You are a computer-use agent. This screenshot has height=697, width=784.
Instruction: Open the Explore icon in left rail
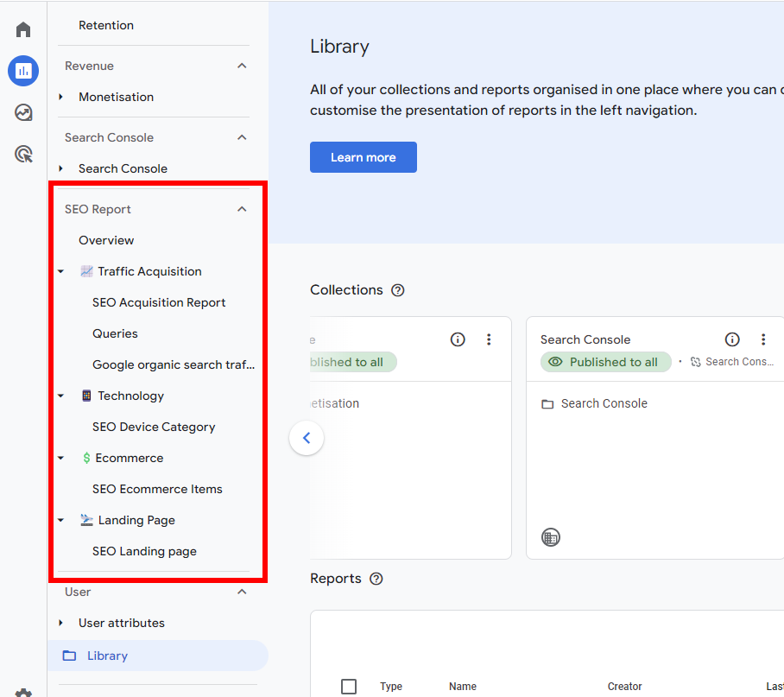23,113
